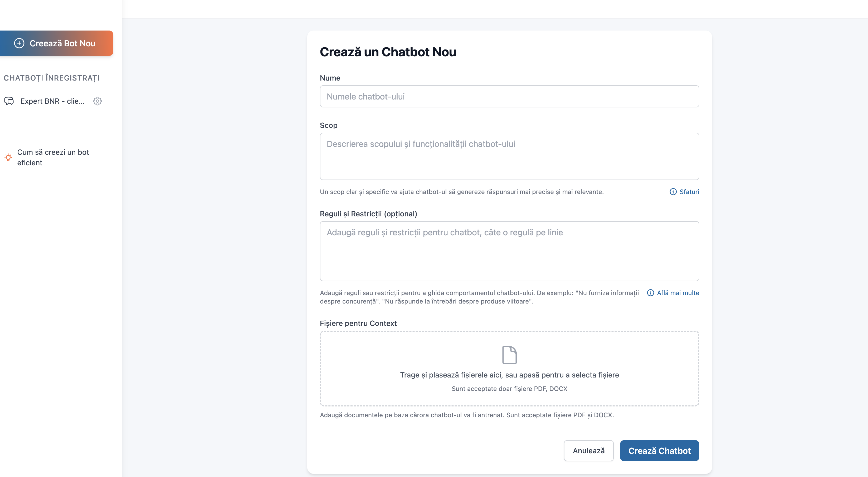Open Cum să creezi un bot eficient guide

click(53, 157)
